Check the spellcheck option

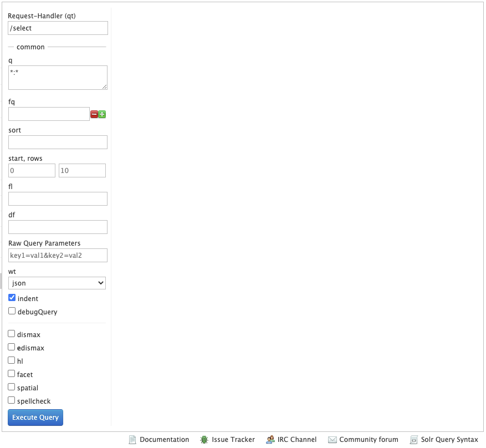tap(12, 400)
